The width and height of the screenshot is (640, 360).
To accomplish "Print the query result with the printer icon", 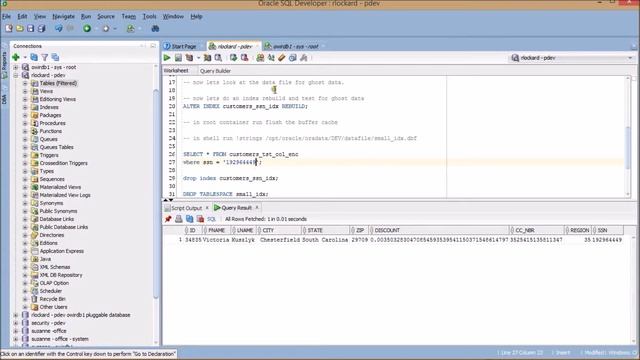I will click(179, 219).
